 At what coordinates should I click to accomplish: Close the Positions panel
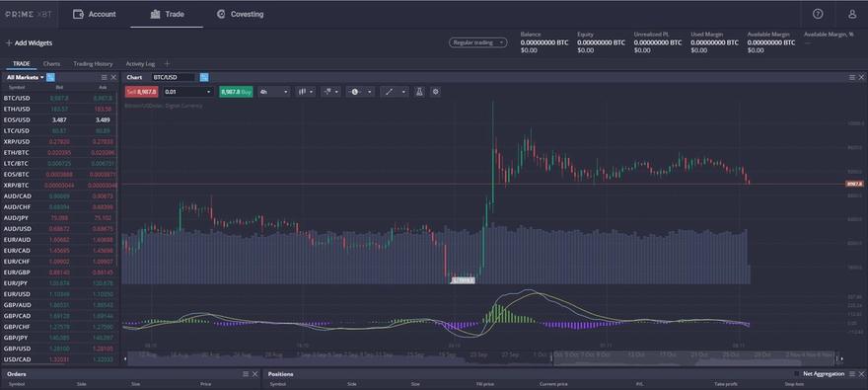click(861, 374)
